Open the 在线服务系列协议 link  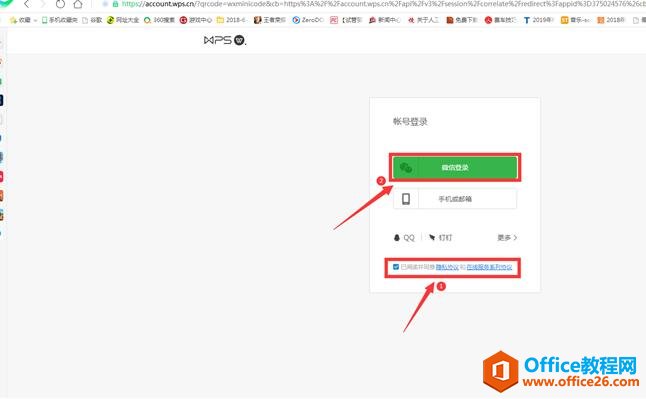(x=489, y=267)
